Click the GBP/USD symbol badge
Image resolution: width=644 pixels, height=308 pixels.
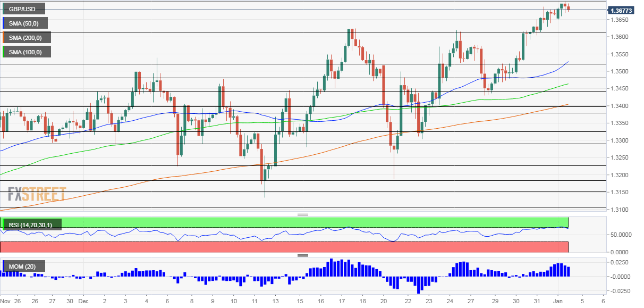(24, 9)
